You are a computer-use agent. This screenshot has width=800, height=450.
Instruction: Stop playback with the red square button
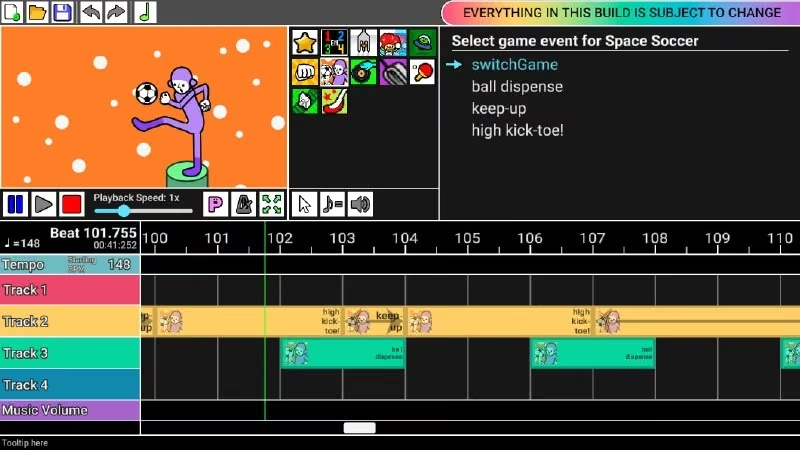tap(71, 204)
